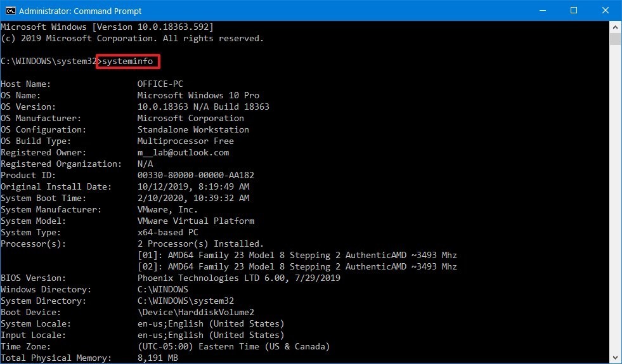Click the [01] AMD64 processor line
This screenshot has width=622, height=364.
297,255
